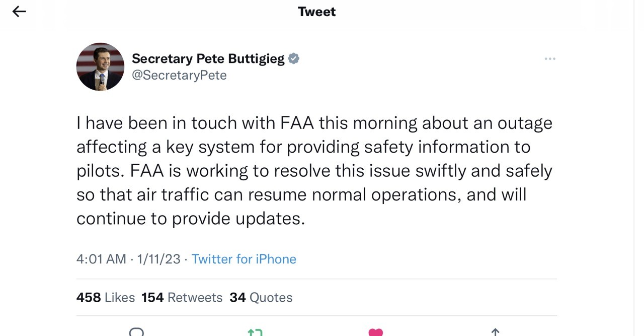Go back using the left arrow
The width and height of the screenshot is (644, 336).
tap(19, 12)
